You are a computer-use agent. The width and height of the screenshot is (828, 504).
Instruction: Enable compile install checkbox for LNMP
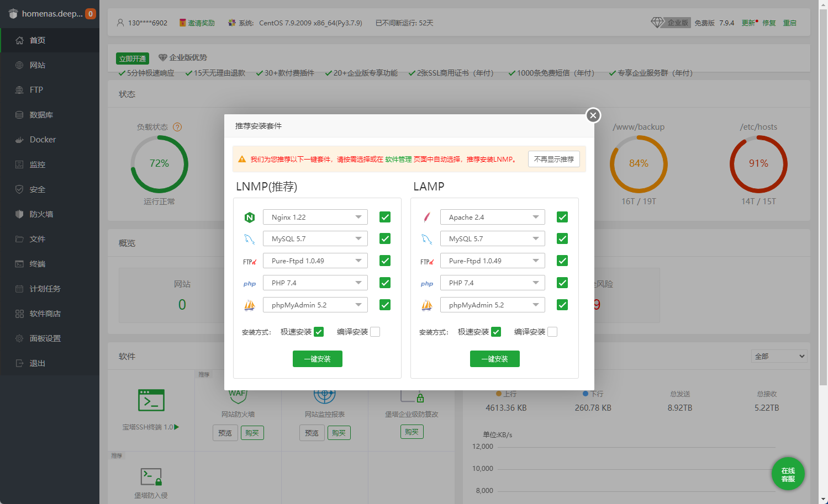[375, 332]
